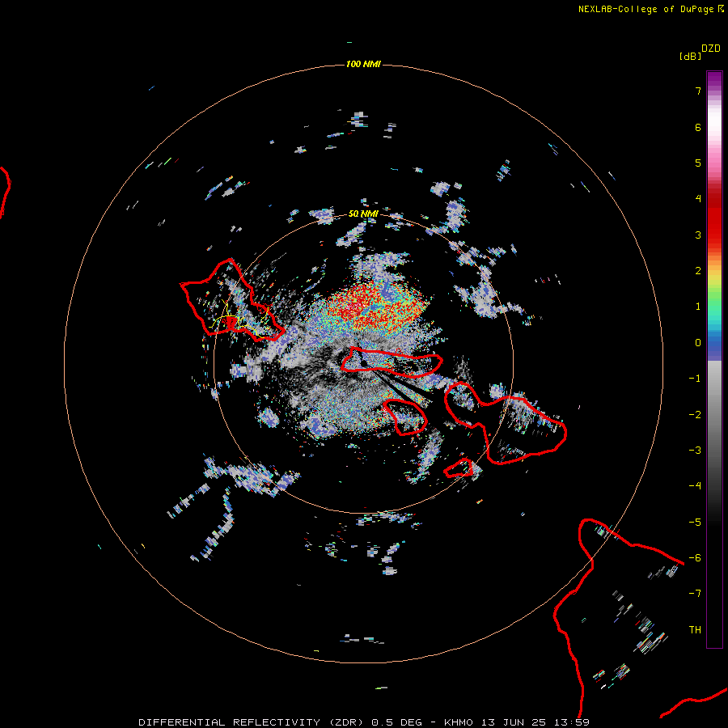Viewport: 728px width, 728px height.
Task: Click the DZD legend title
Action: pyautogui.click(x=711, y=49)
